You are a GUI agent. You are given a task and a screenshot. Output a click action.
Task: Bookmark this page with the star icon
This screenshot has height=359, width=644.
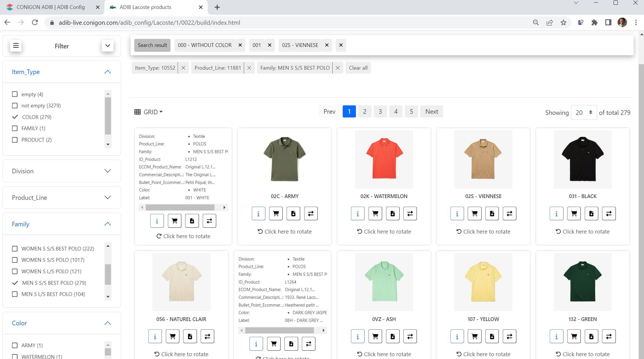pyautogui.click(x=563, y=22)
